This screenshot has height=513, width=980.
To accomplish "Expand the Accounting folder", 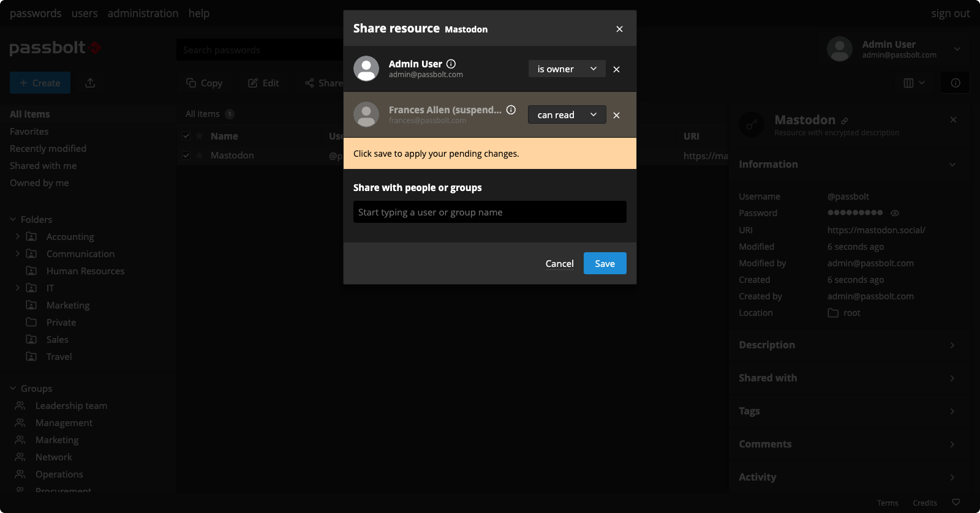I will point(17,236).
